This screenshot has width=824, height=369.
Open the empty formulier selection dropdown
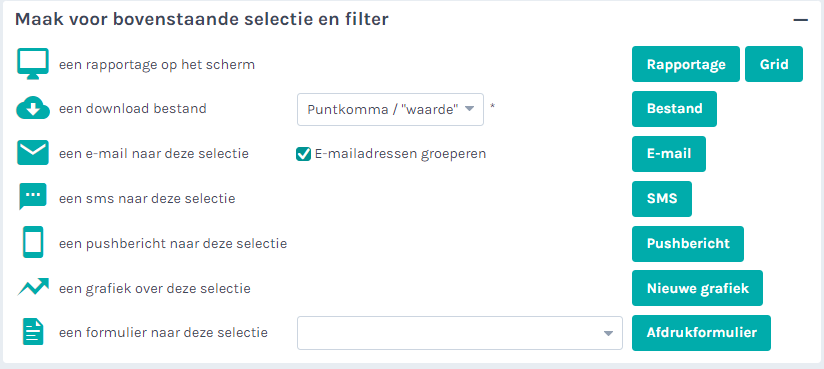460,333
